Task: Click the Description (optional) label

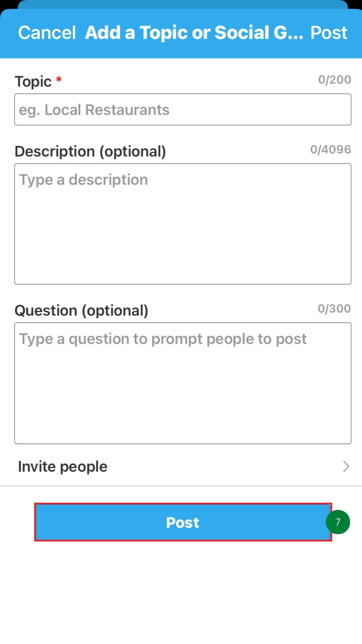Action: (90, 152)
